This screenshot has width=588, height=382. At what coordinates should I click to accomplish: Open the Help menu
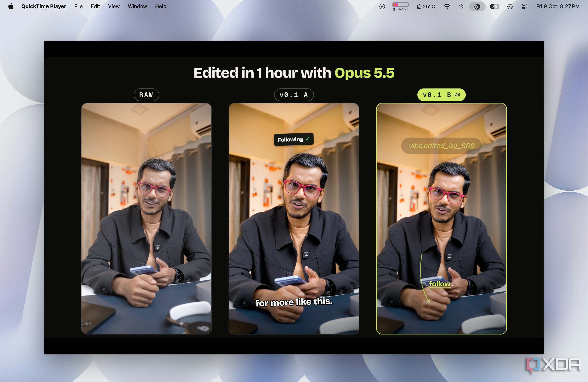tap(161, 6)
